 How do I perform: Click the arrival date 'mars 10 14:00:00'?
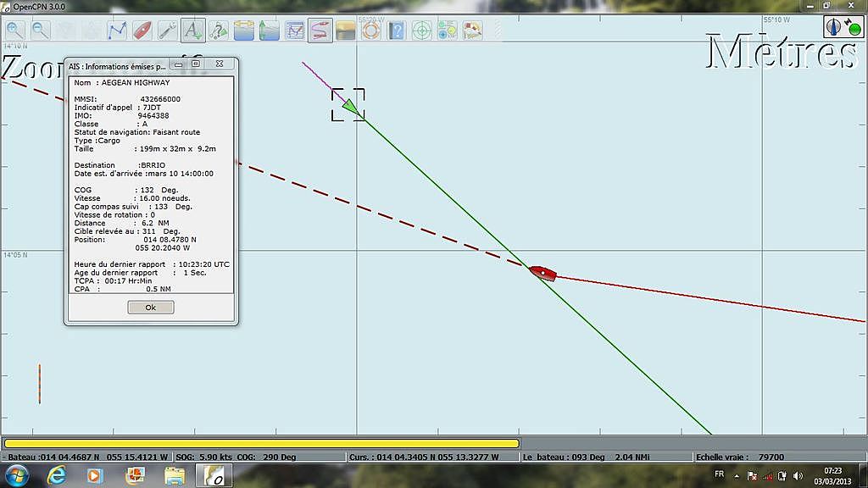[181, 173]
